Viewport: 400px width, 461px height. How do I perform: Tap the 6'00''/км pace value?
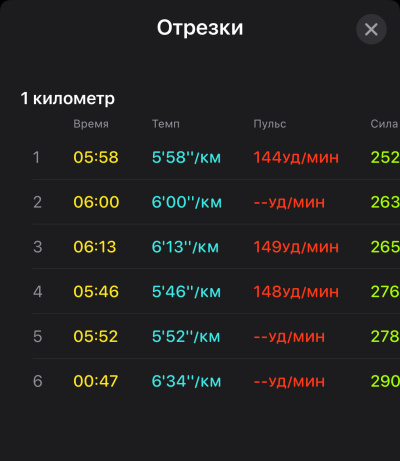point(187,202)
